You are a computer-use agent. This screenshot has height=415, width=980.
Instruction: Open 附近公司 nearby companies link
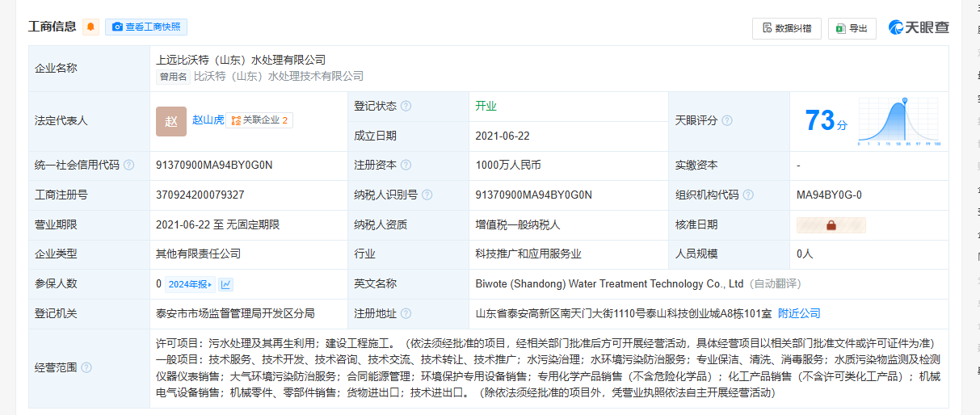[799, 313]
